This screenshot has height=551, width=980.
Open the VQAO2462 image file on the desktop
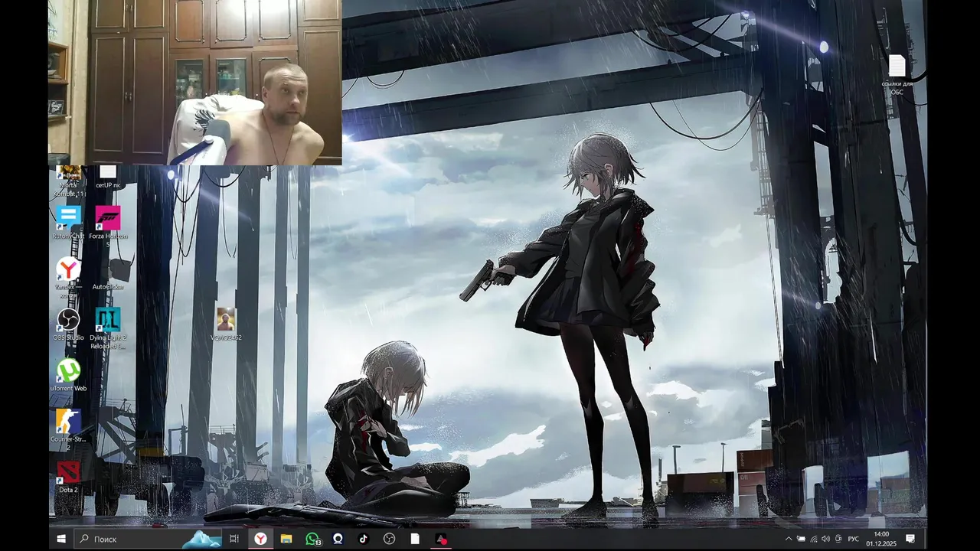[226, 324]
